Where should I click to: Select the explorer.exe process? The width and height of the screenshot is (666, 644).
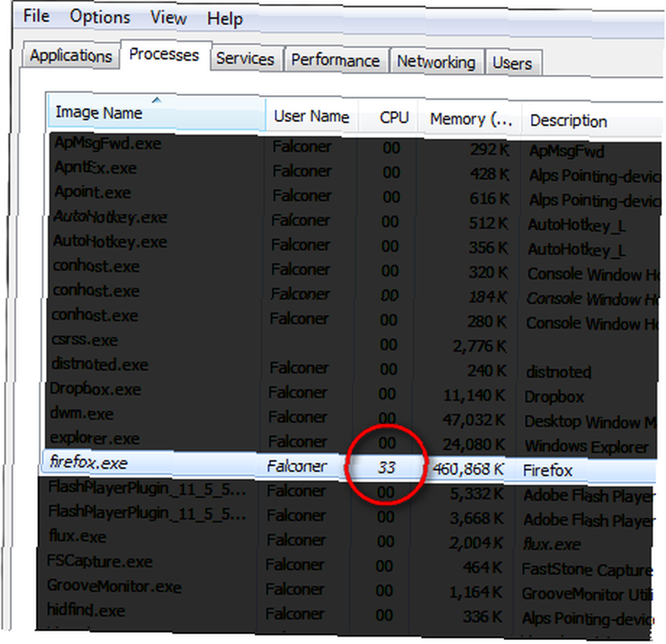pos(352,442)
